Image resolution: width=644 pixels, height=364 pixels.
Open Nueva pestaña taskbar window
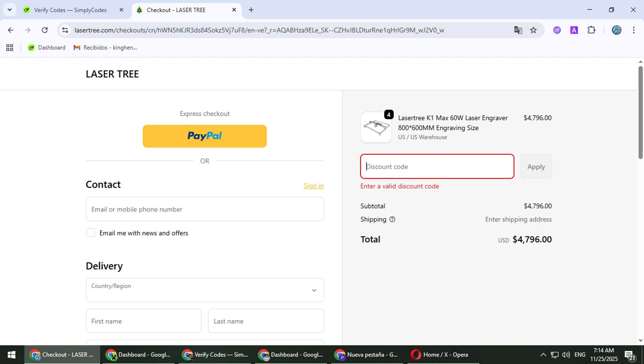(368, 355)
